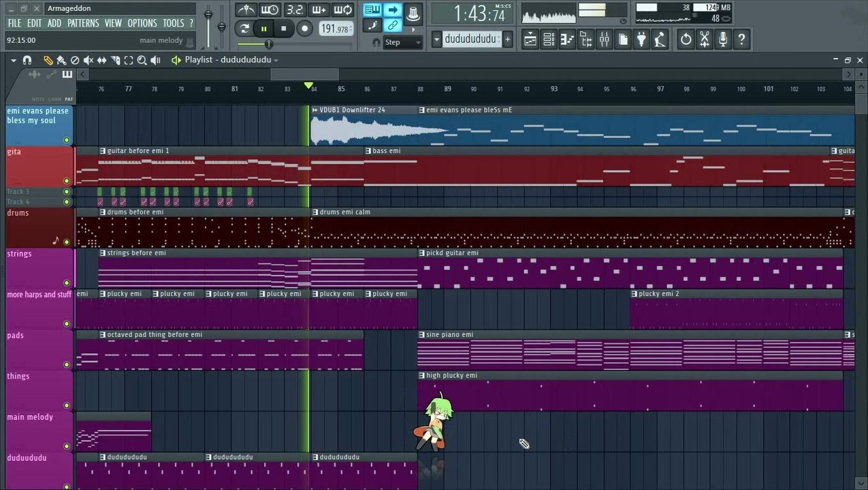The height and width of the screenshot is (490, 868).
Task: Open the Mixer window
Action: click(604, 39)
